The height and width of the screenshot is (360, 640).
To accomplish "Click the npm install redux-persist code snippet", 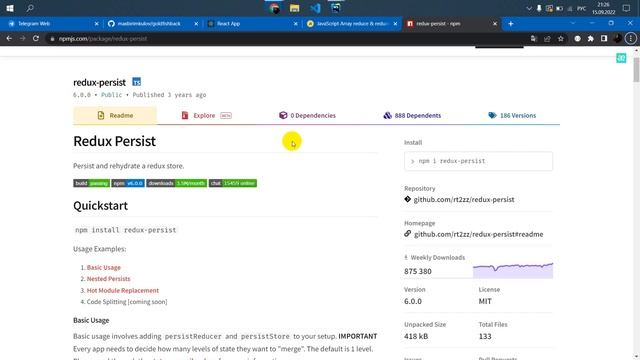I will [126, 230].
